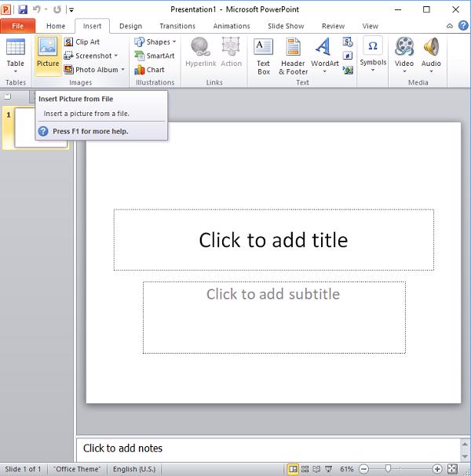Viewport: 471px width, 476px height.
Task: Click English (U.S.) language indicator
Action: [134, 469]
